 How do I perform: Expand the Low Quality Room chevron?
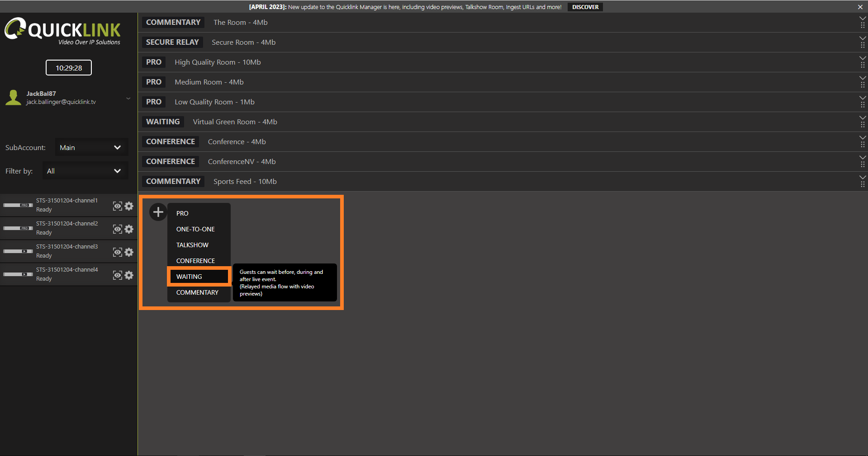click(x=863, y=98)
